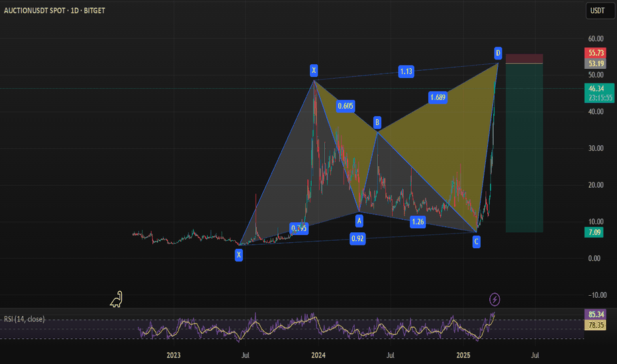Click the 85.34 RSI value tag
Image resolution: width=617 pixels, height=364 pixels.
pyautogui.click(x=596, y=314)
